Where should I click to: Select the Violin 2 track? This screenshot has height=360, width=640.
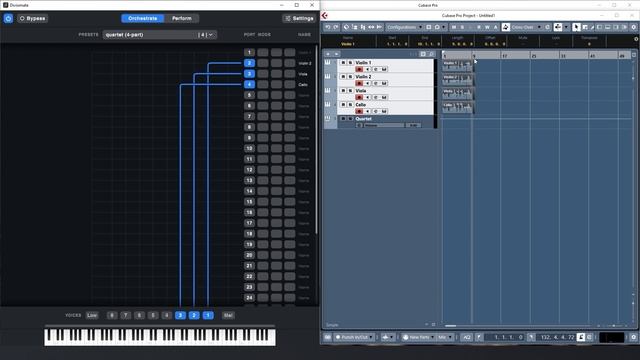click(x=386, y=80)
